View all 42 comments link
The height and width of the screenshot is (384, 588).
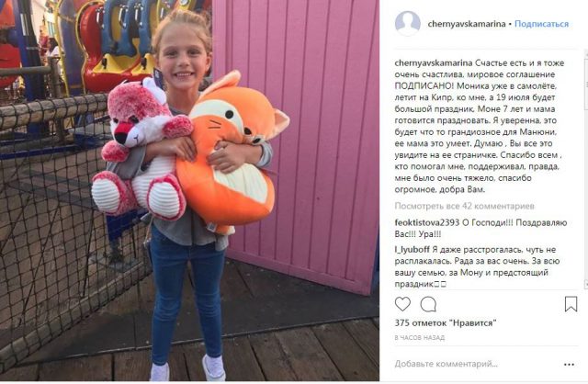464,206
